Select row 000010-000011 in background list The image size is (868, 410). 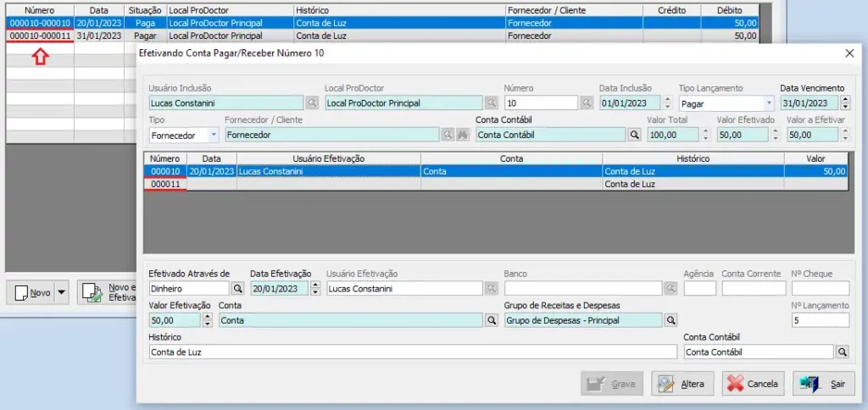382,36
